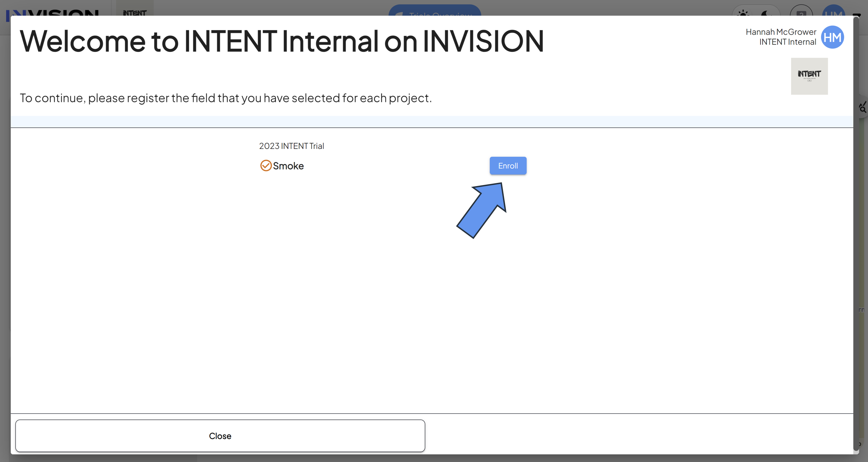Image resolution: width=868 pixels, height=462 pixels.
Task: Click the Enroll button for Smoke
Action: (508, 166)
